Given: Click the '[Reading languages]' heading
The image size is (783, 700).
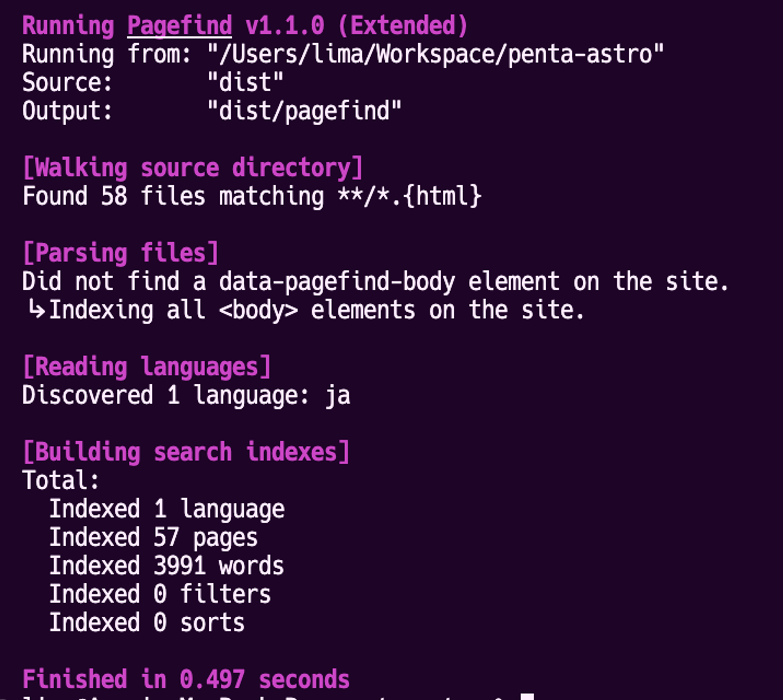Looking at the screenshot, I should point(147,367).
